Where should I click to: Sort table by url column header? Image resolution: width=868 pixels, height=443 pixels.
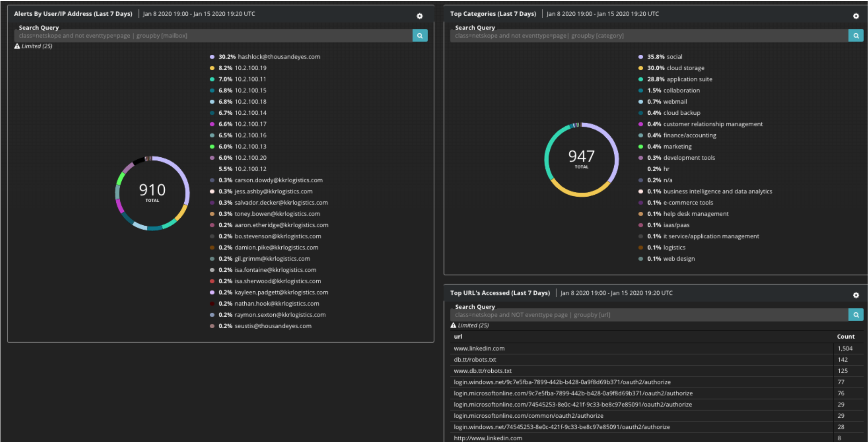(458, 337)
